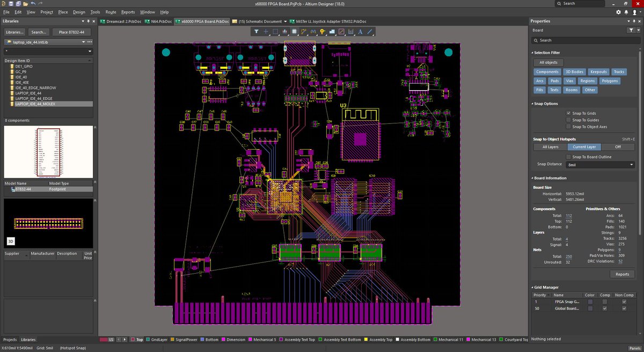The width and height of the screenshot is (644, 352).
Task: Open the settings gear icon
Action: [x=618, y=12]
